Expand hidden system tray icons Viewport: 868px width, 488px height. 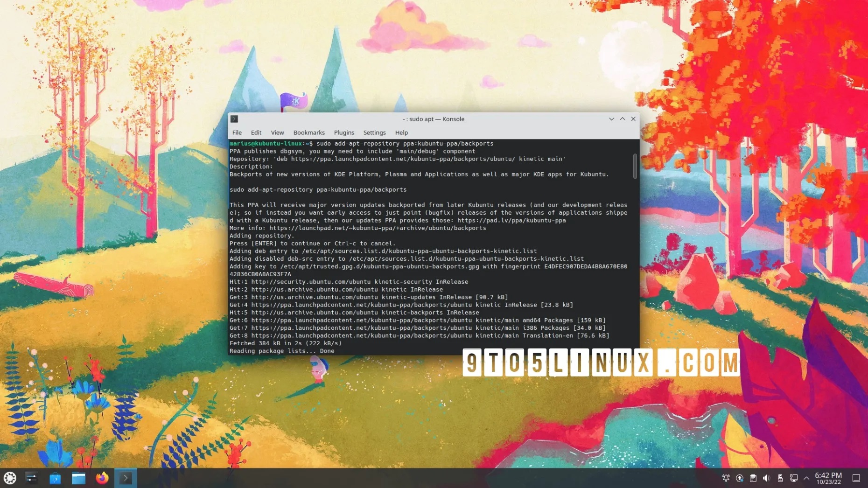pyautogui.click(x=806, y=478)
